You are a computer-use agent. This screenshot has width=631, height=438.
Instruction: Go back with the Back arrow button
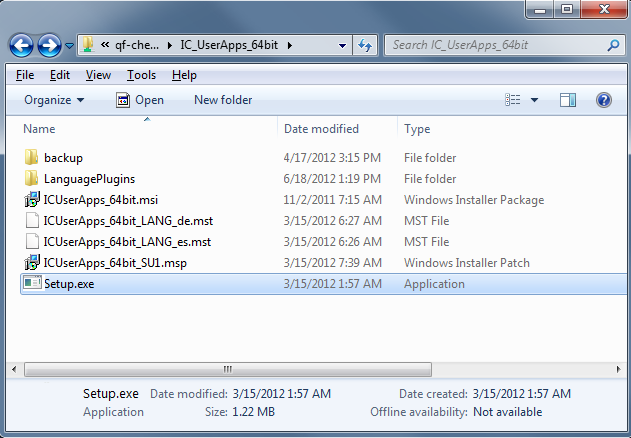click(x=21, y=45)
